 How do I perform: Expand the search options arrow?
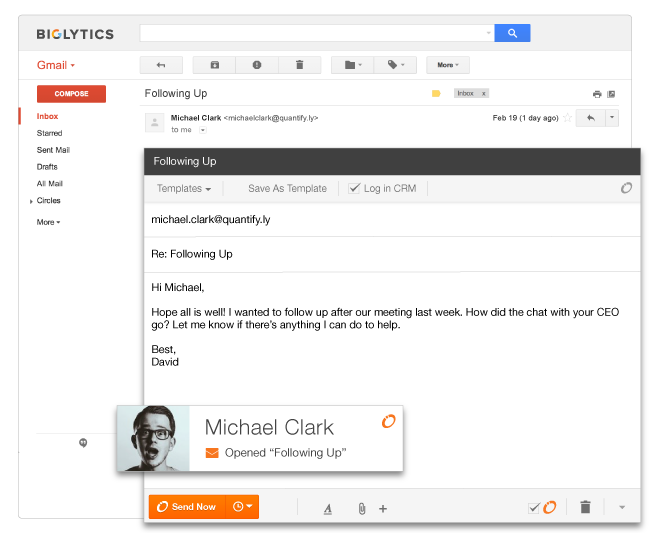[x=488, y=33]
